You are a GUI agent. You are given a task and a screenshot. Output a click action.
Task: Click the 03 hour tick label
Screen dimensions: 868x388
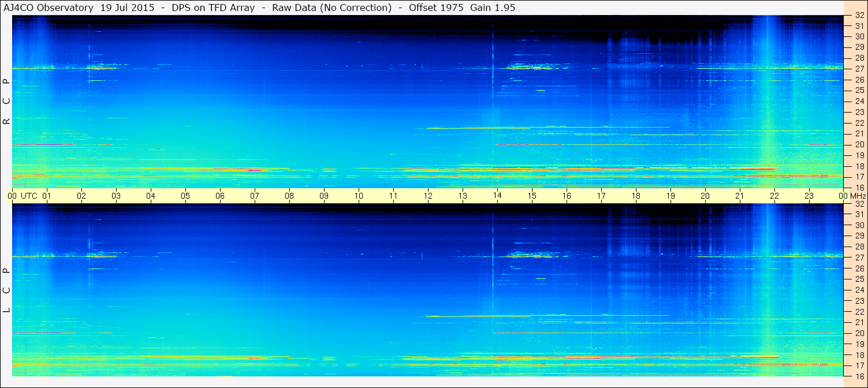[x=116, y=196]
